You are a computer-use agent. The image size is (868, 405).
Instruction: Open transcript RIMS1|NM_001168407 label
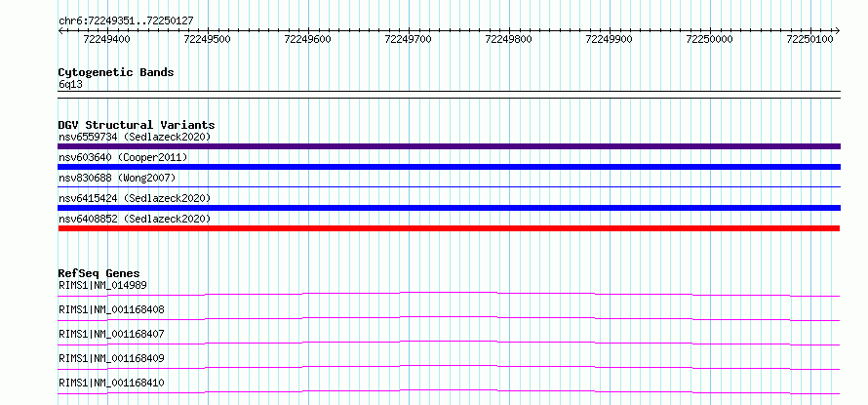[111, 334]
